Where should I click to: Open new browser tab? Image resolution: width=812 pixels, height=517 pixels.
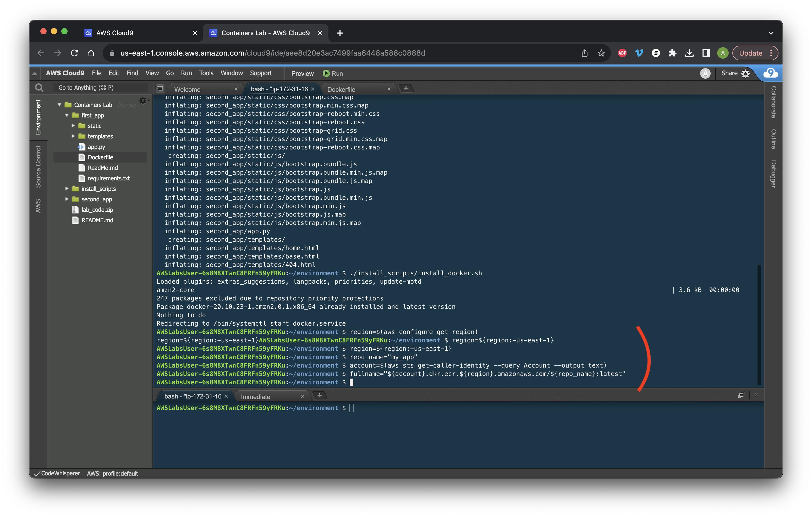click(340, 33)
